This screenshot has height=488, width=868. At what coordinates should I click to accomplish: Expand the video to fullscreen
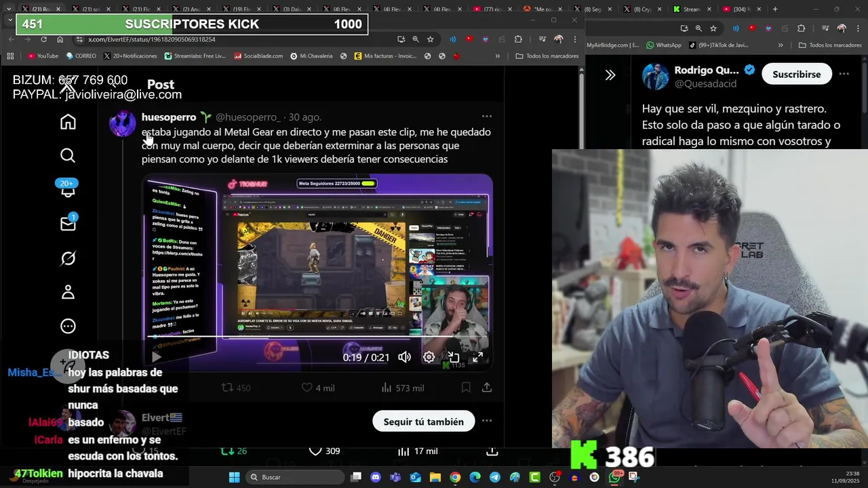477,357
